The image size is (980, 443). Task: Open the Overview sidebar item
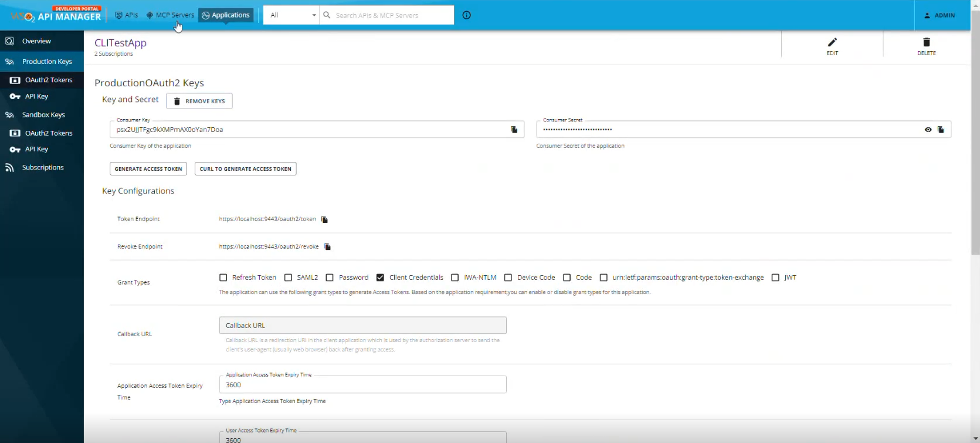(x=42, y=41)
